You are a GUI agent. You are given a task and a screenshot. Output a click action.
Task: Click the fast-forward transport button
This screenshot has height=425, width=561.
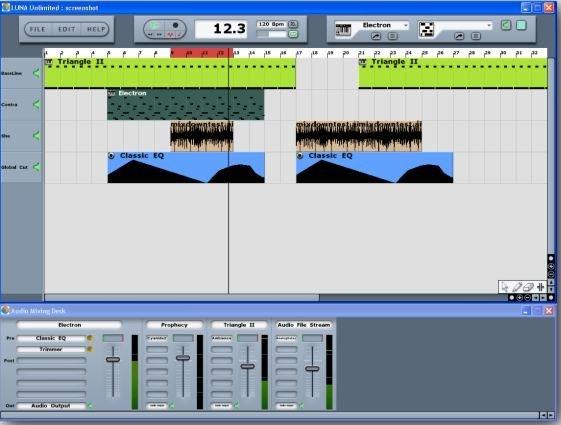159,35
